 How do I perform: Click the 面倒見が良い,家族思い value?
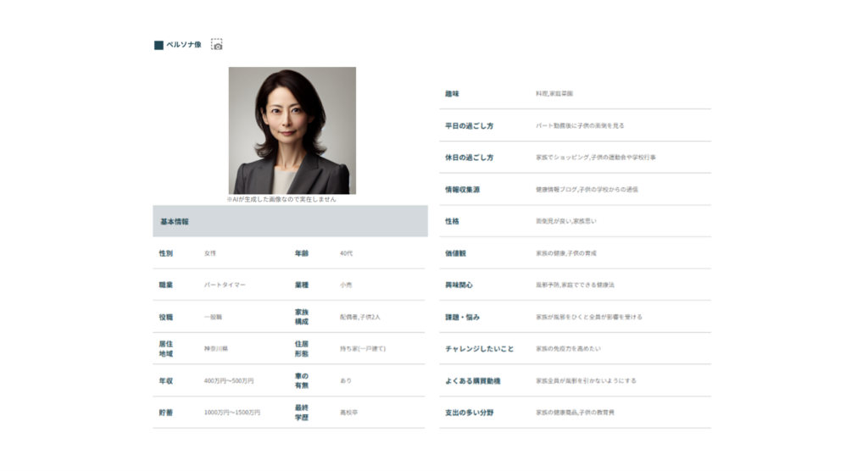click(x=566, y=221)
